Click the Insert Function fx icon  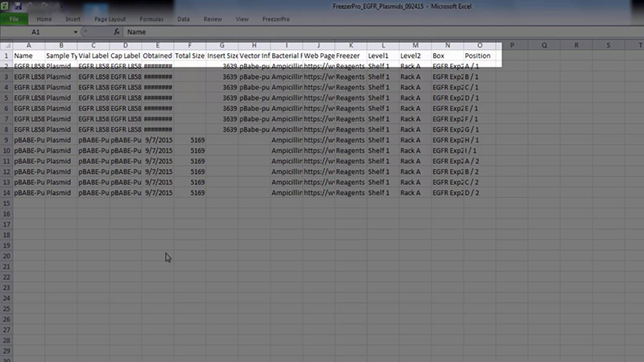[117, 32]
